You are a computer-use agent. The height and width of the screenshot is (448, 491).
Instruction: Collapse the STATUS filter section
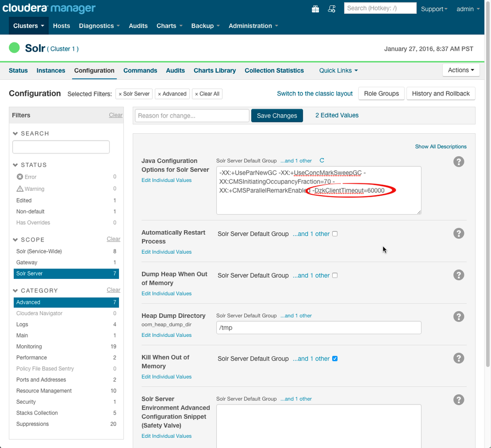(x=30, y=165)
